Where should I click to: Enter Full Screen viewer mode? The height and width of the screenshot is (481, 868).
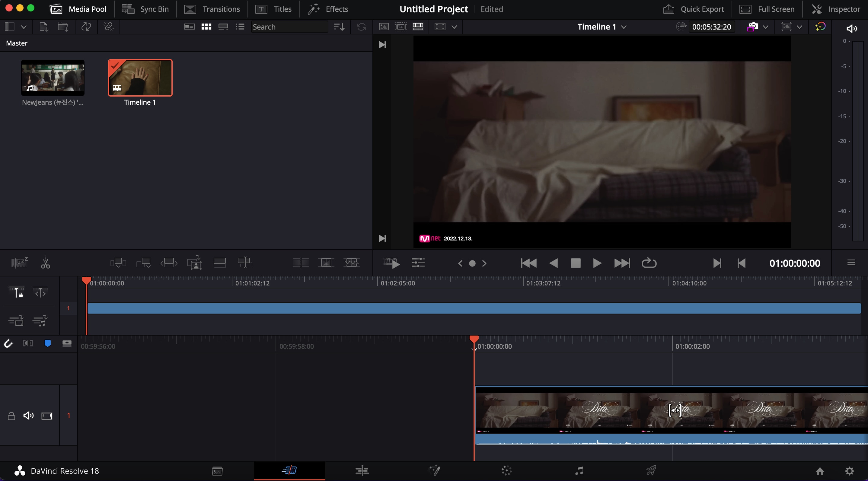(x=767, y=9)
